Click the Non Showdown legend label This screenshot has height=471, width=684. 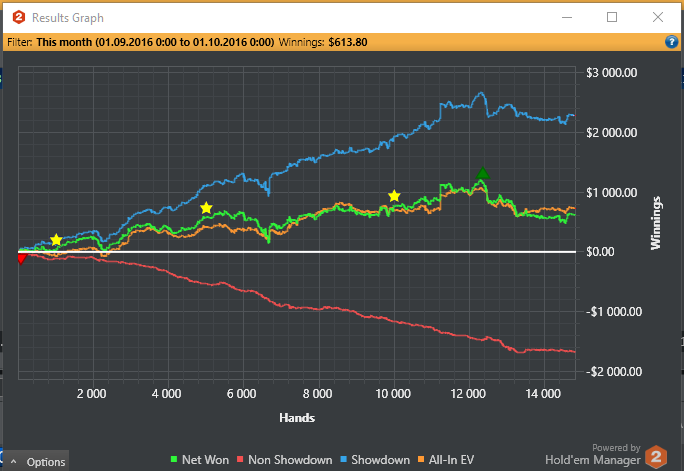tap(290, 460)
